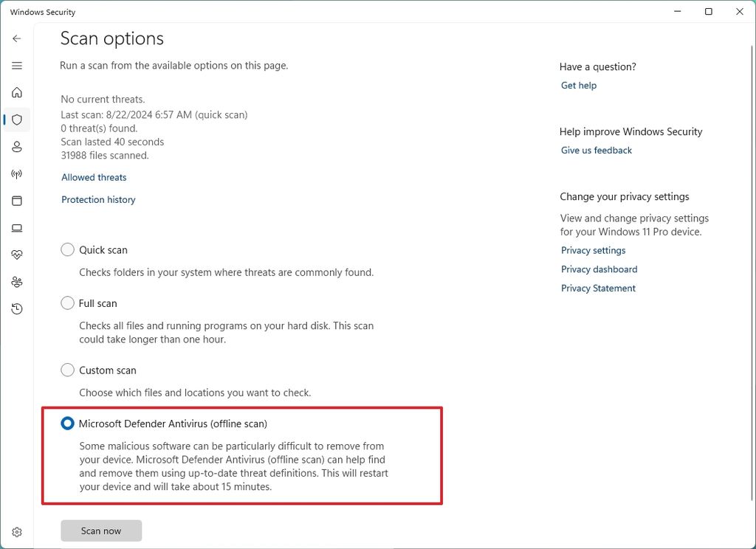The height and width of the screenshot is (549, 756).
Task: Expand the navigation pane with the hamburger menu
Action: [16, 65]
